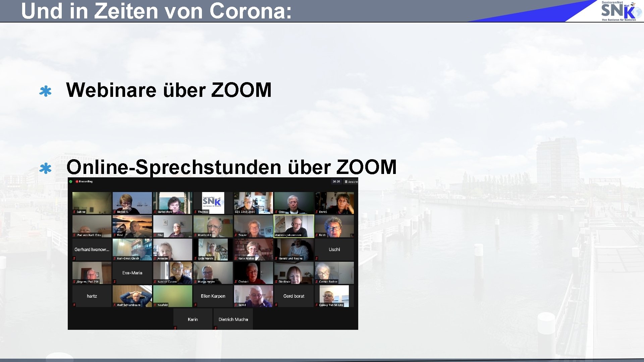Click the blue asterisk bullet beside Webinare
The height and width of the screenshot is (362, 644).
point(45,91)
